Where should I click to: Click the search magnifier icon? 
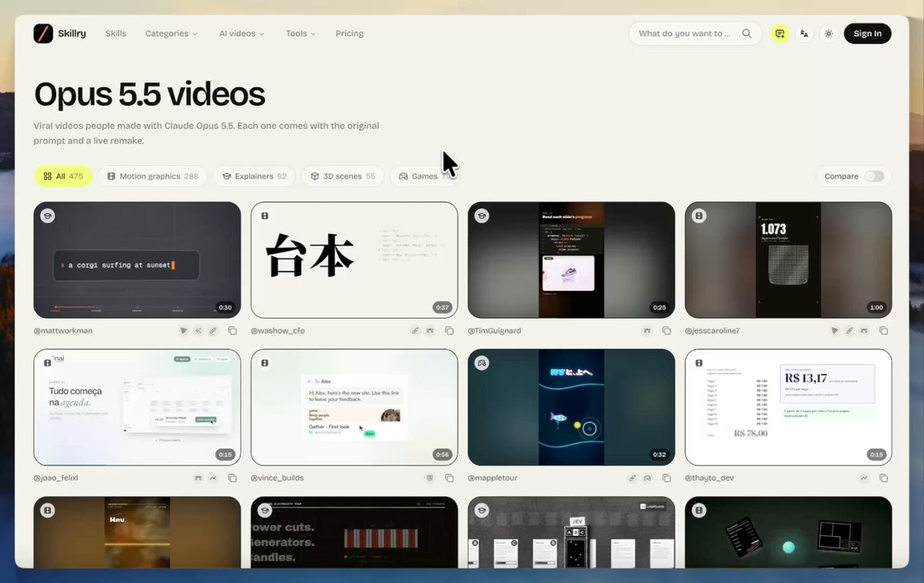[747, 34]
